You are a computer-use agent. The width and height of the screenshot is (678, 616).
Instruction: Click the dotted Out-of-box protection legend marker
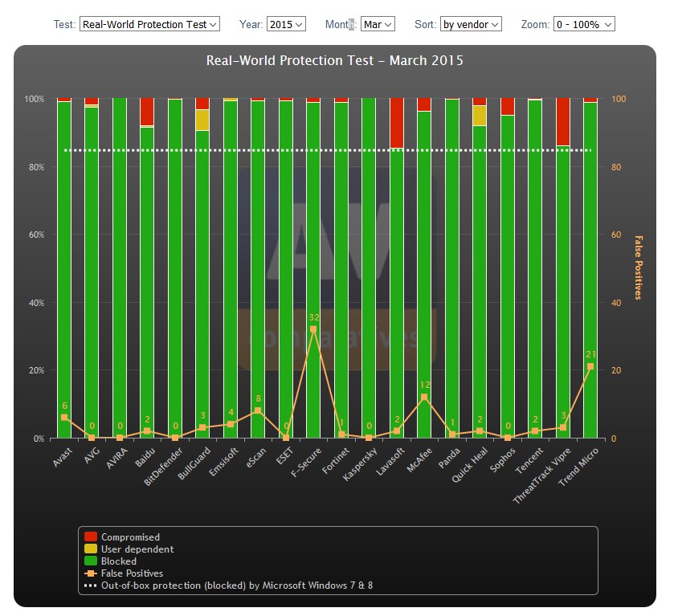click(90, 585)
